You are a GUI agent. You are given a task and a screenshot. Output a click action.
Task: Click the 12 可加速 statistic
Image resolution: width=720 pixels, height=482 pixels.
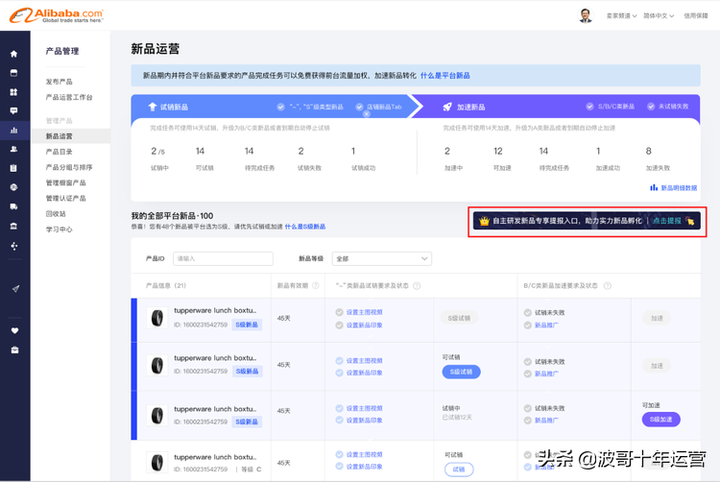[502, 158]
